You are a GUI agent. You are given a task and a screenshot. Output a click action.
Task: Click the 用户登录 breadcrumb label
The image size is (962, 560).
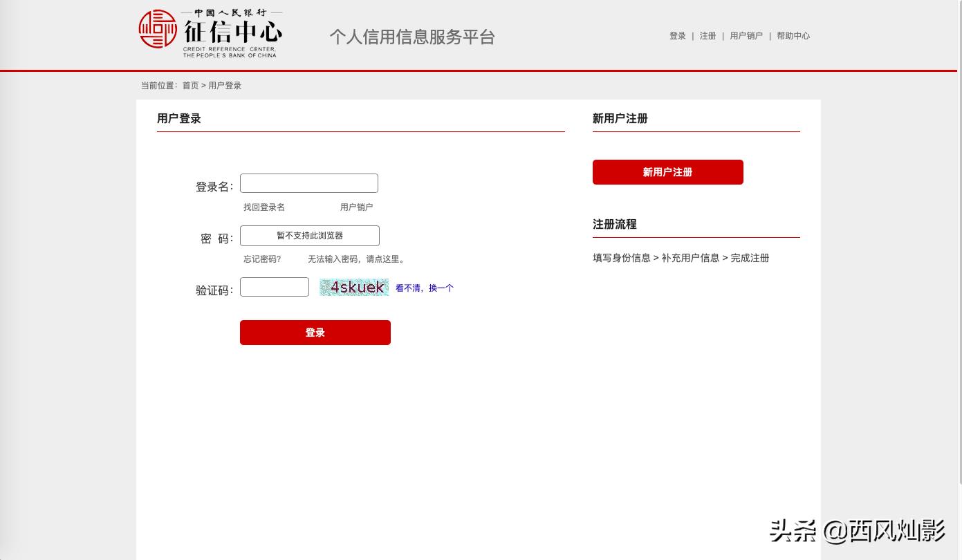click(x=225, y=85)
